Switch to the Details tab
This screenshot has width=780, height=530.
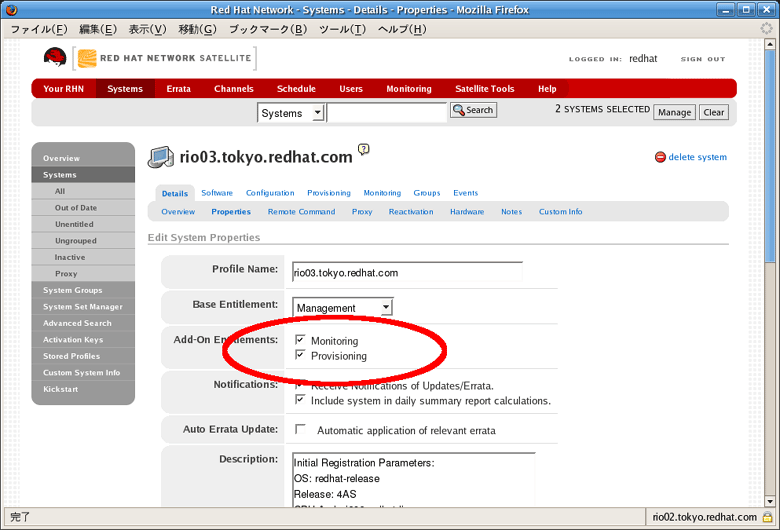[x=175, y=194]
